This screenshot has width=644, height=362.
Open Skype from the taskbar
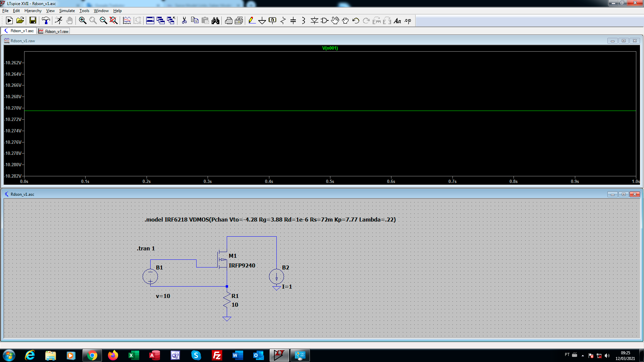196,355
